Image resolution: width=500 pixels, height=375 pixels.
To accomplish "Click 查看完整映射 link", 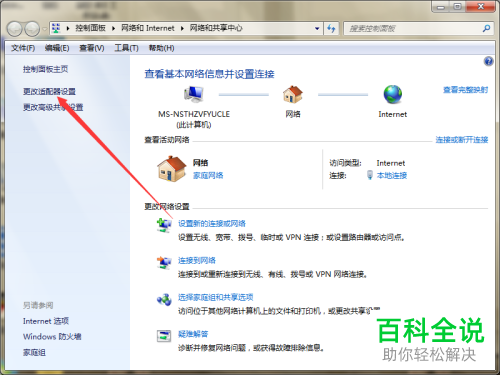I will click(x=466, y=90).
